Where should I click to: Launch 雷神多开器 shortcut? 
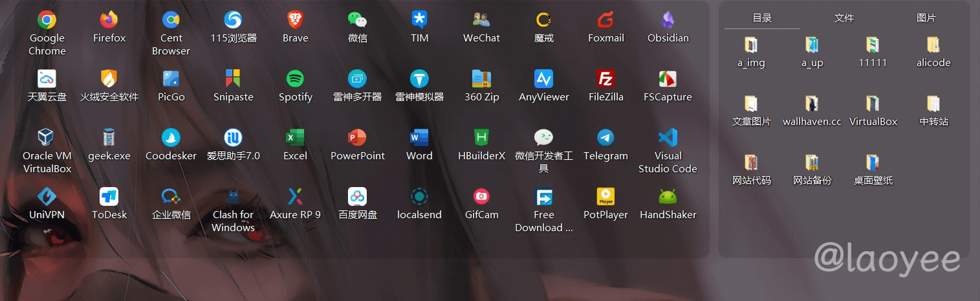coord(357,79)
